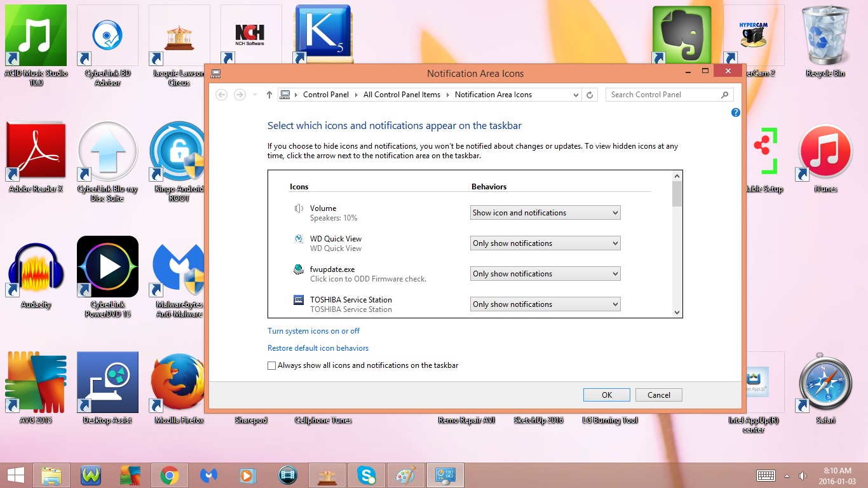
Task: Click the Cancel button
Action: (x=659, y=395)
